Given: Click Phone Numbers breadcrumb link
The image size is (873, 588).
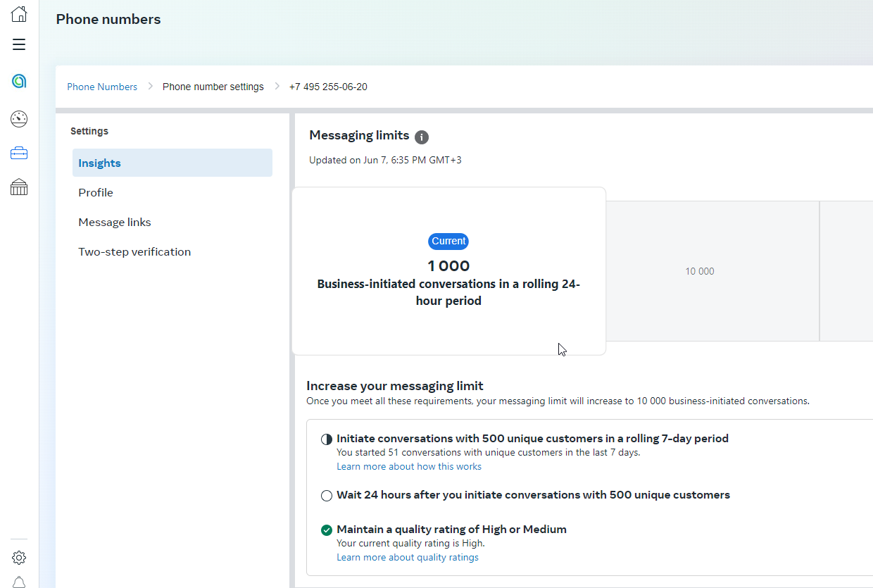Looking at the screenshot, I should click(102, 87).
